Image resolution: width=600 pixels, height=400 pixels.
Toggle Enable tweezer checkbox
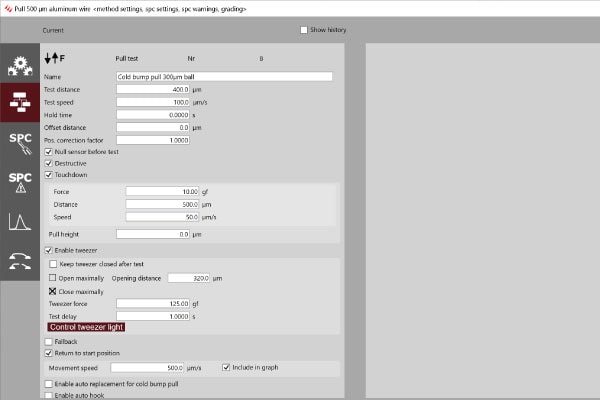click(x=49, y=249)
